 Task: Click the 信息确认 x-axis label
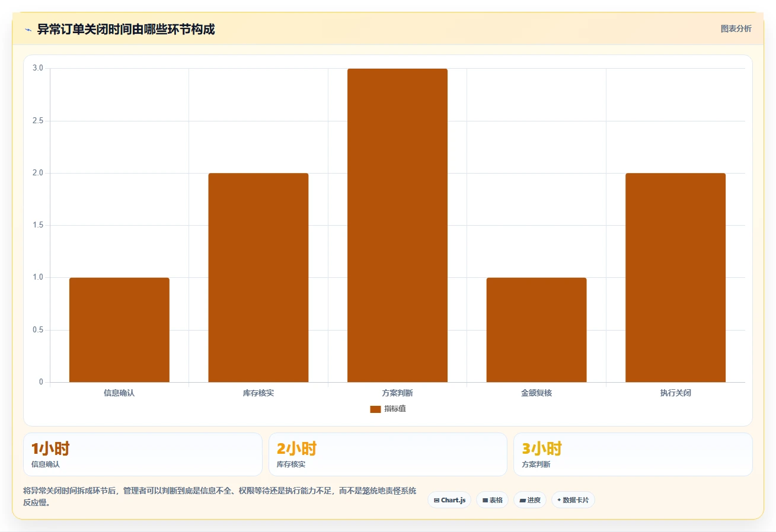point(119,393)
